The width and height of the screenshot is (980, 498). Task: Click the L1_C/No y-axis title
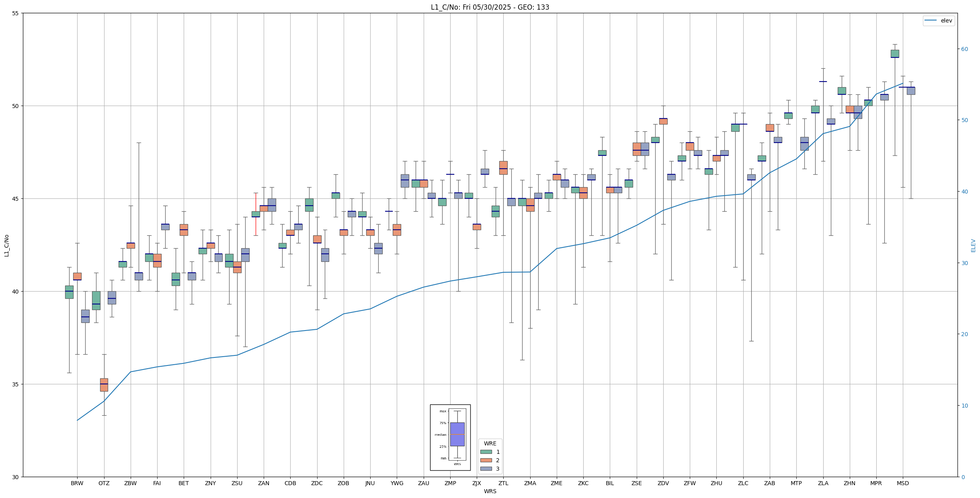click(x=6, y=245)
